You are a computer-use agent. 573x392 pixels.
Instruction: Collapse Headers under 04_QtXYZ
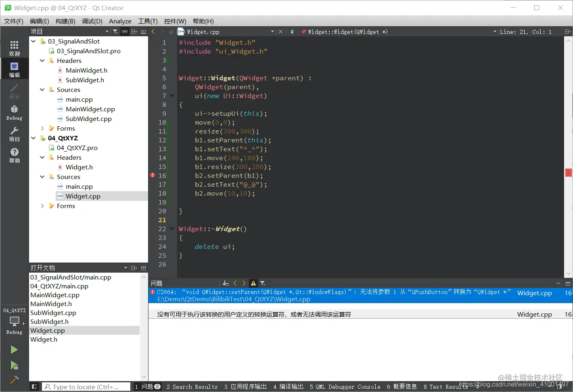tap(42, 157)
